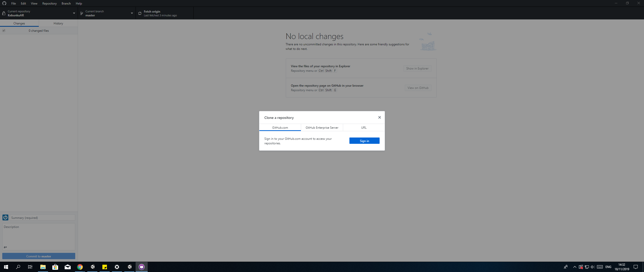
Task: Switch to the History tab
Action: [58, 23]
